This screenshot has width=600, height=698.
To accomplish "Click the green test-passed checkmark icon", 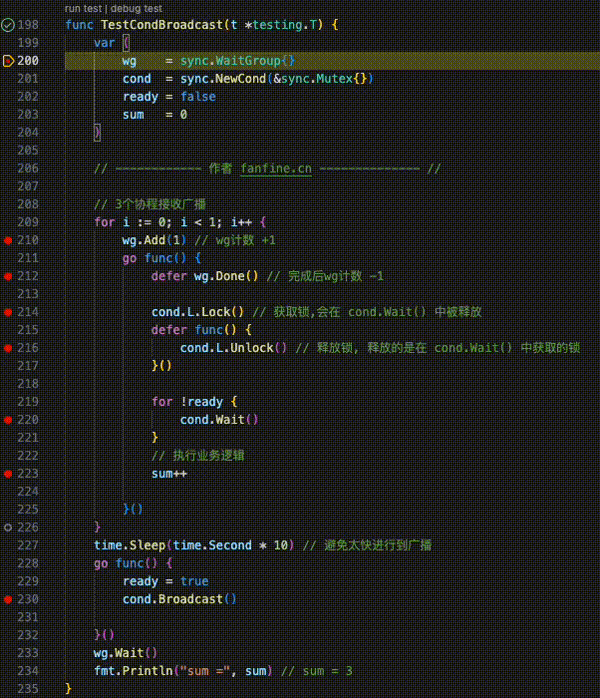I will 8,24.
